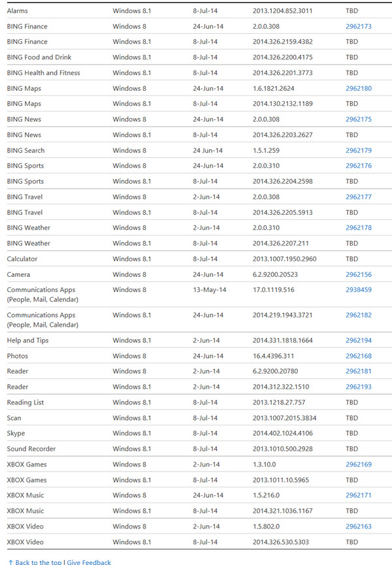Open KB 2962176 in the BING Sports row
The width and height of the screenshot is (392, 565).
[358, 166]
